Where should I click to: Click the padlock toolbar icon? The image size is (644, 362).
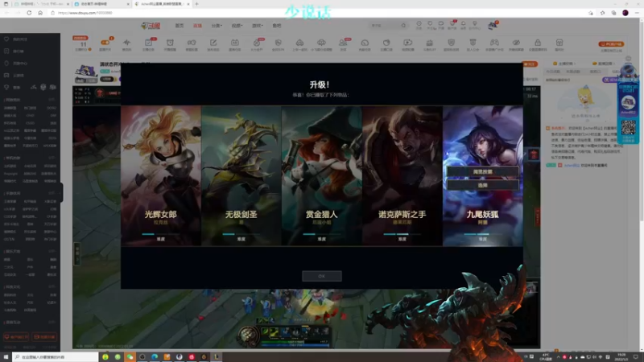(538, 43)
